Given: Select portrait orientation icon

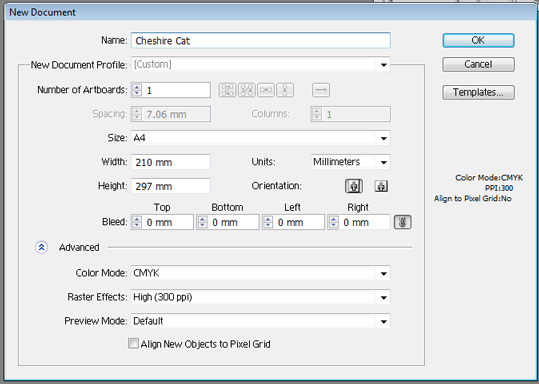Looking at the screenshot, I should click(x=354, y=186).
